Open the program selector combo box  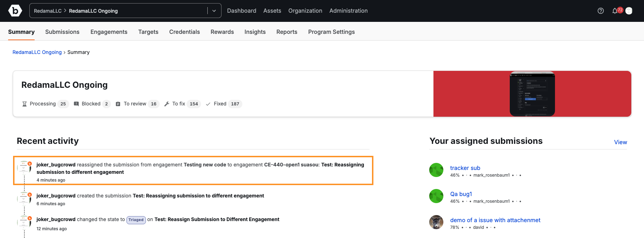pos(125,11)
